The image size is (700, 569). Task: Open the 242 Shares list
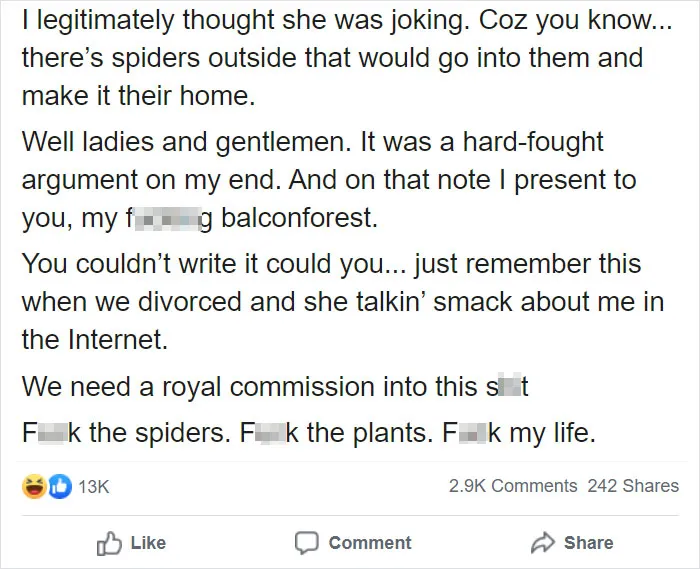(x=633, y=486)
